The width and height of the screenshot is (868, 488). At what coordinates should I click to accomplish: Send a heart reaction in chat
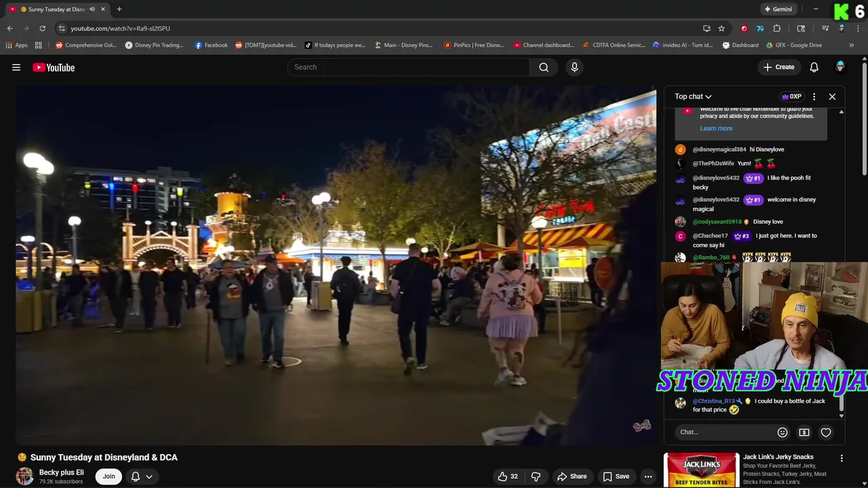pyautogui.click(x=826, y=432)
